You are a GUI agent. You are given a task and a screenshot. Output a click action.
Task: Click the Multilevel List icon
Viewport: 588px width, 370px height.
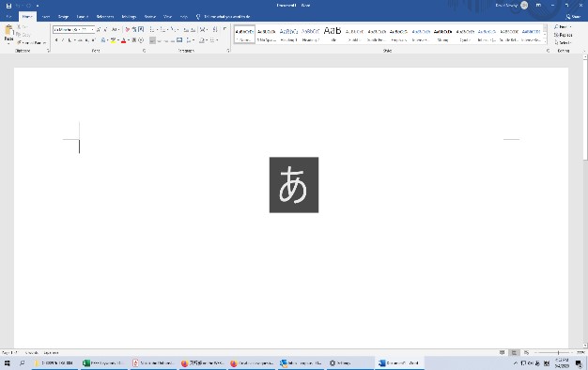174,29
